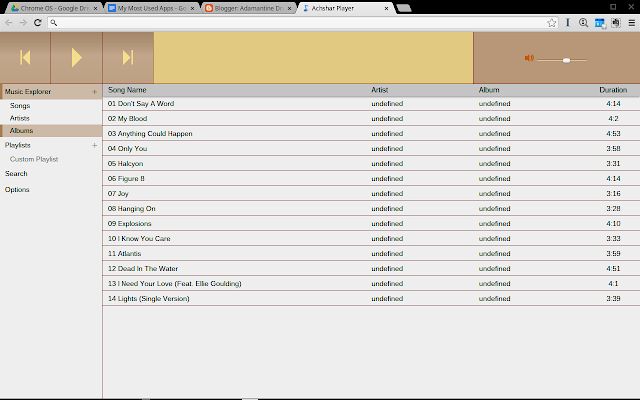The height and width of the screenshot is (400, 640).
Task: Click the album cell for Atlantis row
Action: tap(494, 253)
